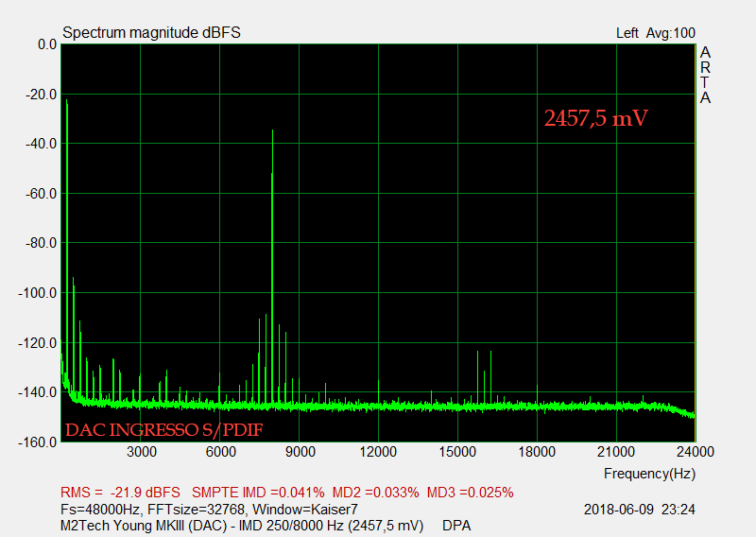Click the '3000' frequency axis label

(x=141, y=452)
